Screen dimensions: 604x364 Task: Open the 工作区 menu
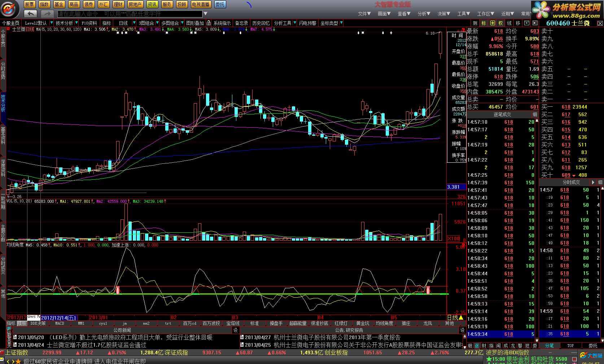point(486,14)
